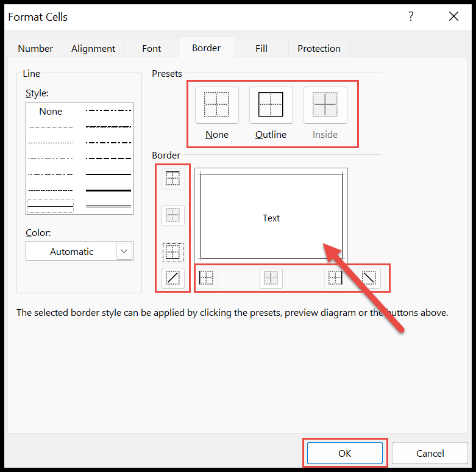476x472 pixels.
Task: Toggle the top border button
Action: pyautogui.click(x=173, y=178)
